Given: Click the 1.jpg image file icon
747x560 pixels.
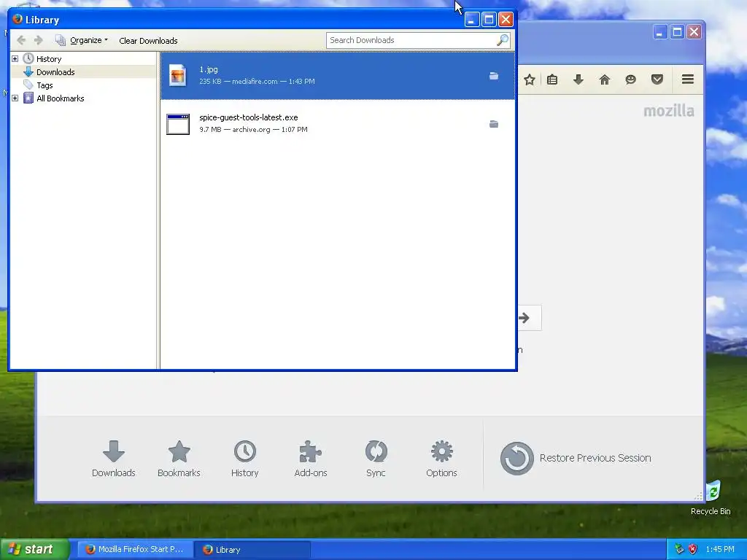Looking at the screenshot, I should [x=178, y=75].
